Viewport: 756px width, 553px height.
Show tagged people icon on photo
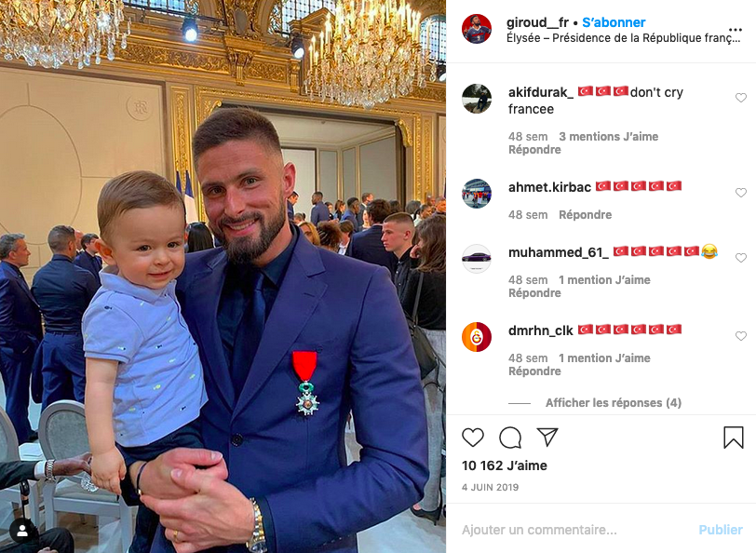[x=22, y=531]
